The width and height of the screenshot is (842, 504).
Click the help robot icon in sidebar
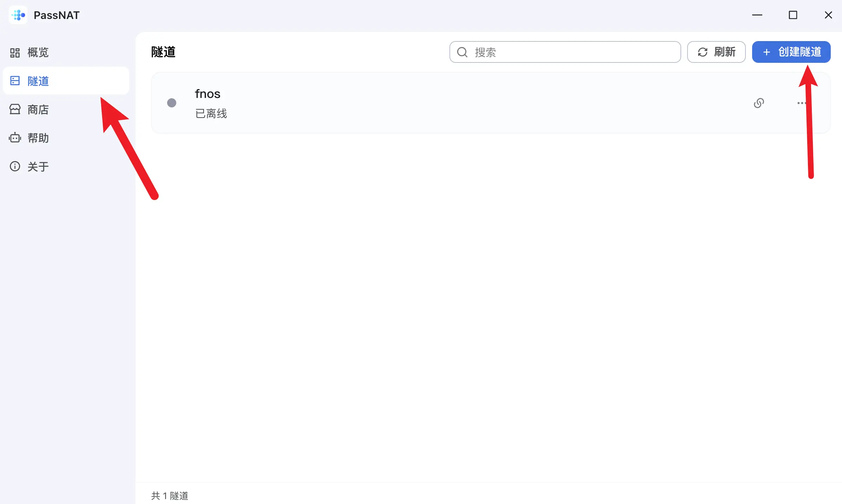[x=15, y=138]
